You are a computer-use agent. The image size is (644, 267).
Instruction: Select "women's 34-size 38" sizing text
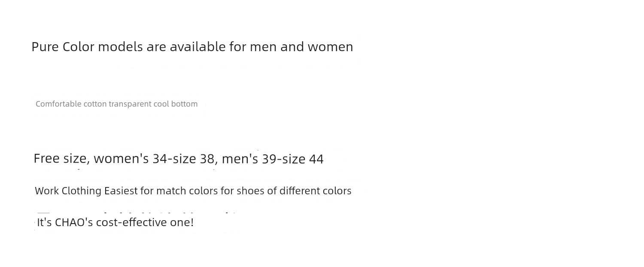point(154,159)
